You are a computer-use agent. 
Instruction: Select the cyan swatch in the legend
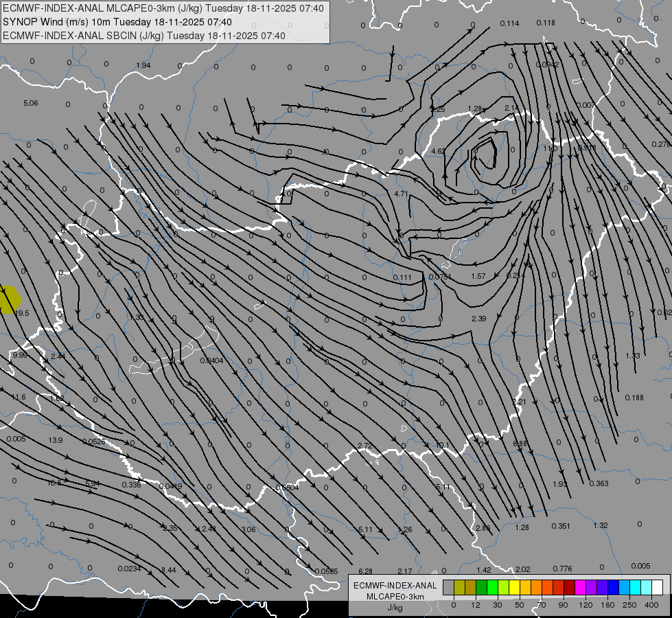pos(636,587)
